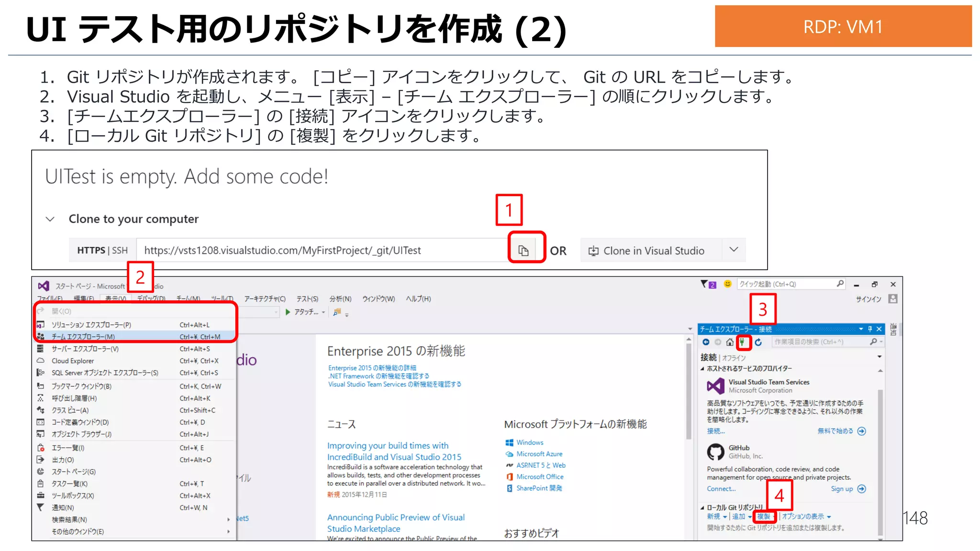Image resolution: width=980 pixels, height=551 pixels.
Task: Click notifications flag icon in Visual Studio
Action: coord(704,284)
